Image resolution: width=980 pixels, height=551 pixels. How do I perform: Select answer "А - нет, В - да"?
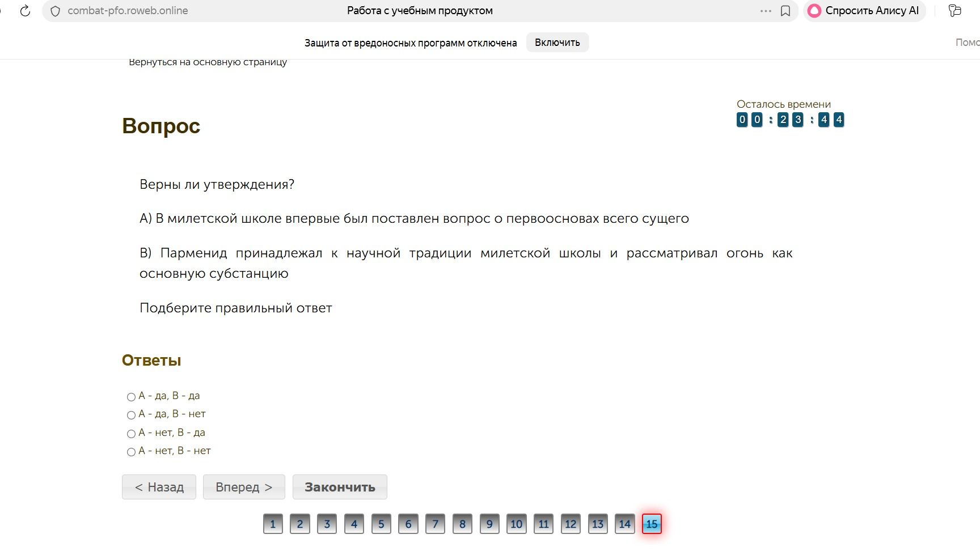click(131, 434)
